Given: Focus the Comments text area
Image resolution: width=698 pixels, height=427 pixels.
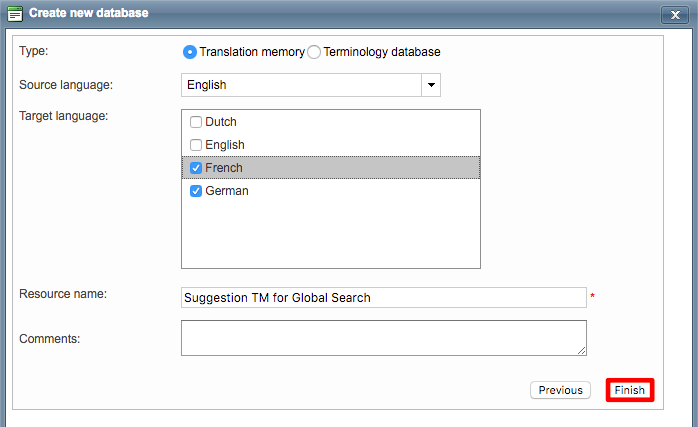Looking at the screenshot, I should [383, 337].
